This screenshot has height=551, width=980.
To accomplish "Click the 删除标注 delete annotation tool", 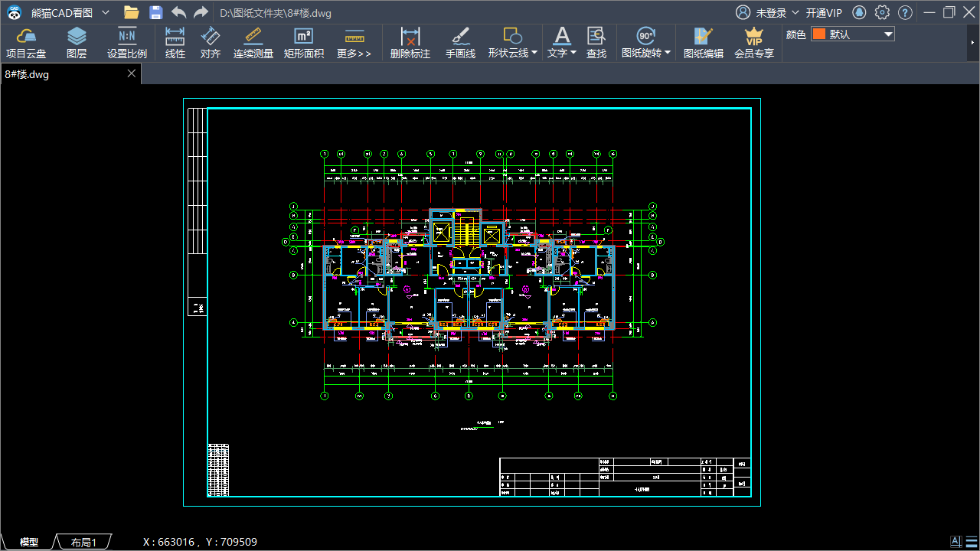I will (x=410, y=43).
